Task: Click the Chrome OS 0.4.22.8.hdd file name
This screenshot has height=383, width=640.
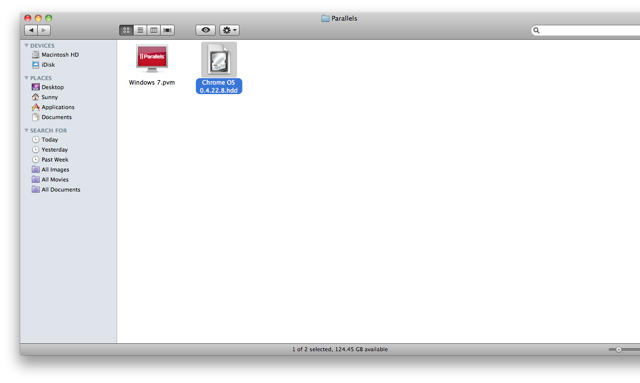Action: pyautogui.click(x=219, y=86)
